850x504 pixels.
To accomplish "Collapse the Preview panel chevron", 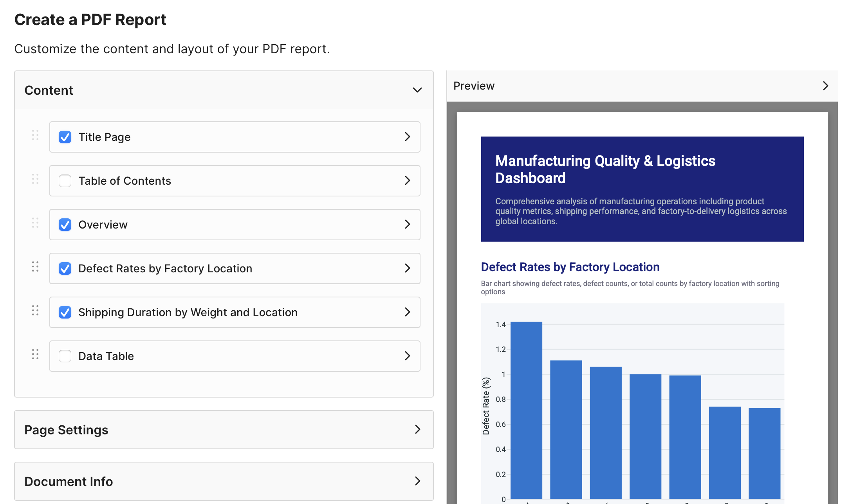I will point(825,86).
